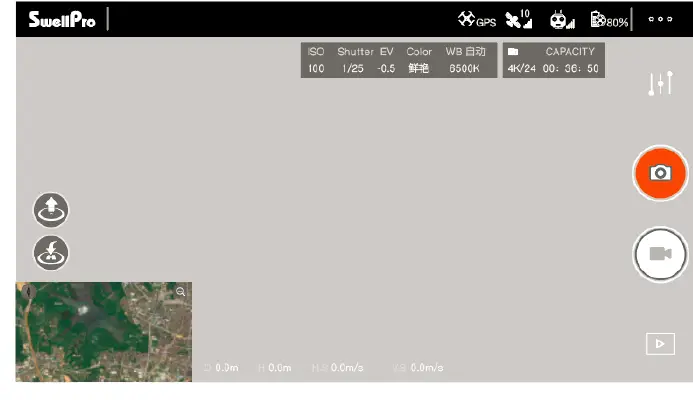
Task: Tap the SD card folder icon
Action: (513, 52)
